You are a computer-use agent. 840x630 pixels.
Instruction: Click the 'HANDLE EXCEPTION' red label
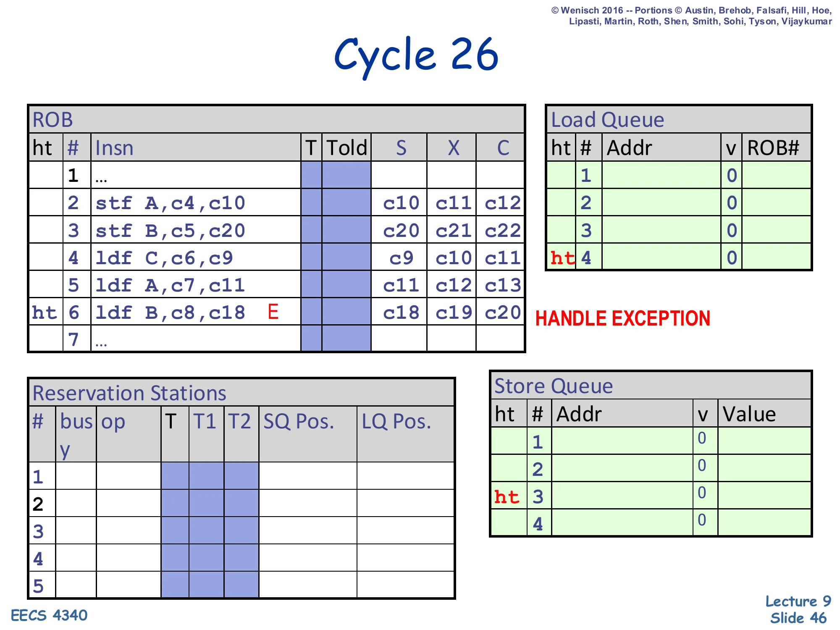(x=623, y=318)
